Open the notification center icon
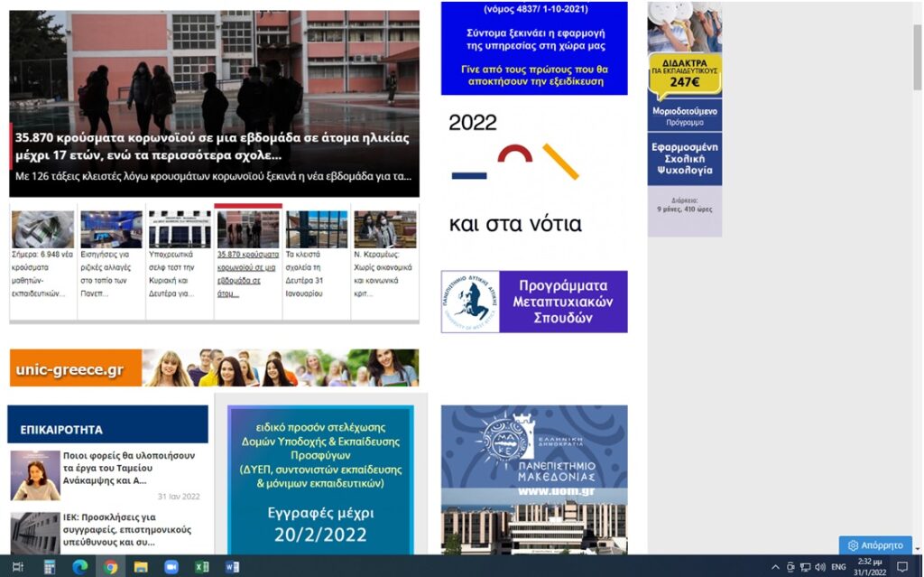 (901, 567)
